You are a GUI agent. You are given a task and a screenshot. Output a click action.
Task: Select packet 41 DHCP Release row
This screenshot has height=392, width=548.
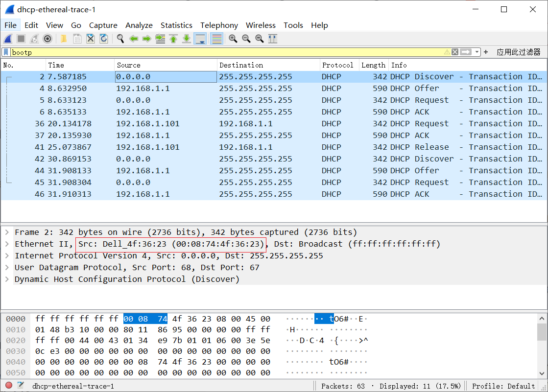click(x=274, y=147)
